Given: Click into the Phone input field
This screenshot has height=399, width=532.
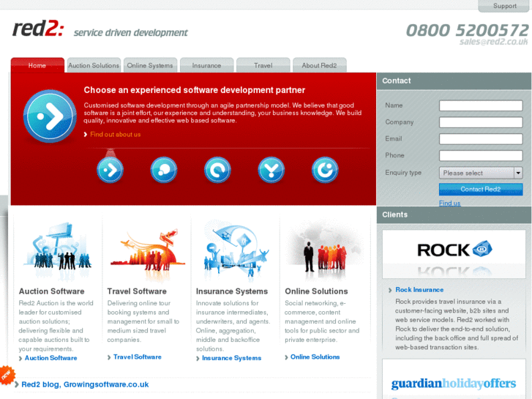Looking at the screenshot, I should click(481, 155).
